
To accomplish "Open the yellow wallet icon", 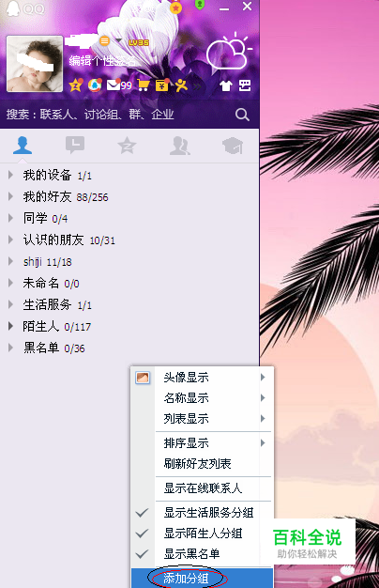I will (162, 85).
